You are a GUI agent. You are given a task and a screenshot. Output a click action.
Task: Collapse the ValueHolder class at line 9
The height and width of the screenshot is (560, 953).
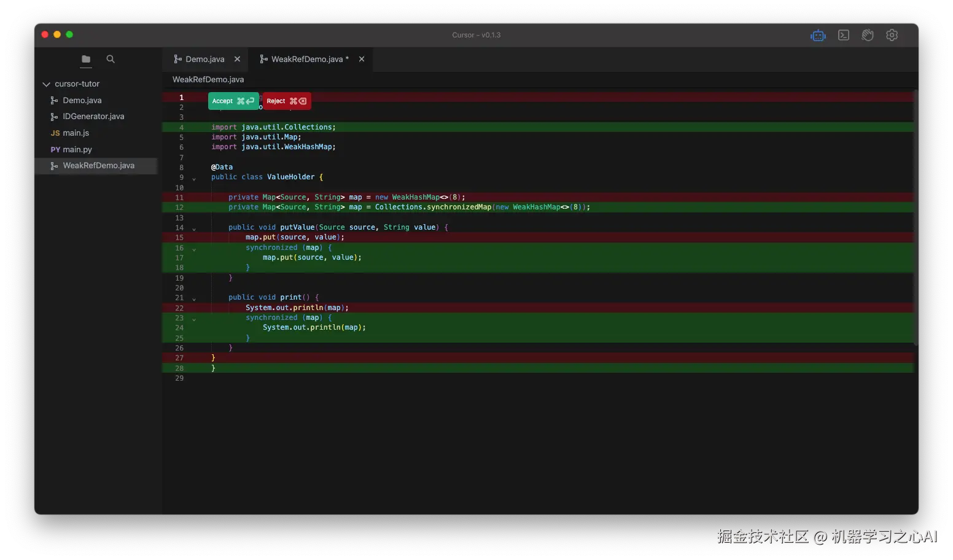[194, 177]
